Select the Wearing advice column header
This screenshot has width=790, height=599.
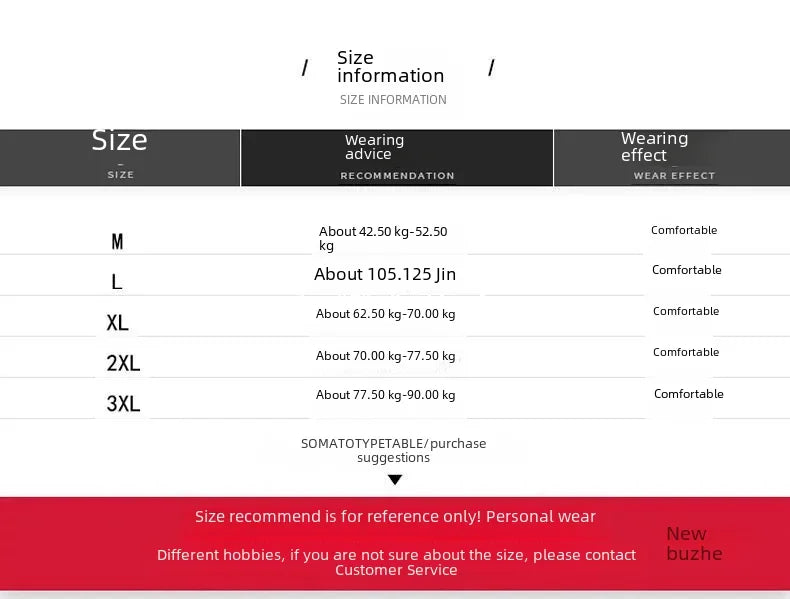point(397,158)
